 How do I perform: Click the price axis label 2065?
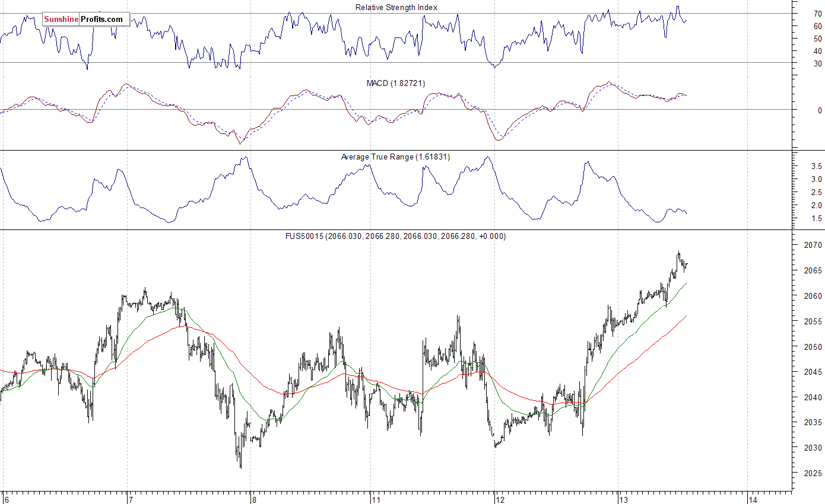pos(814,270)
